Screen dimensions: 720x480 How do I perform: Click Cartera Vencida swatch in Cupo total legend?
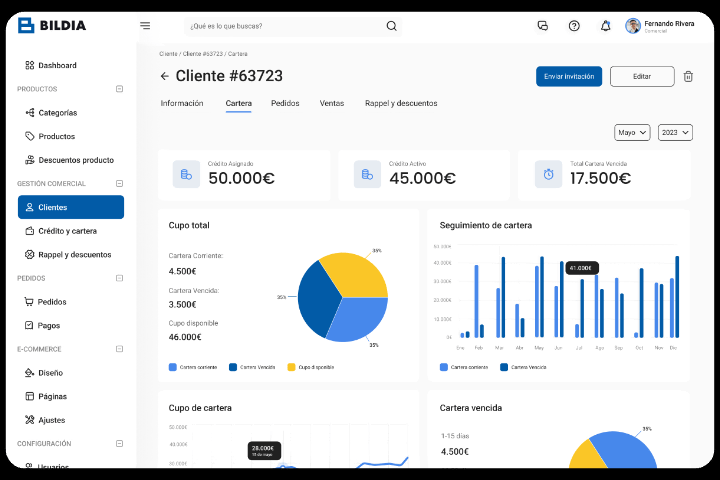(233, 367)
